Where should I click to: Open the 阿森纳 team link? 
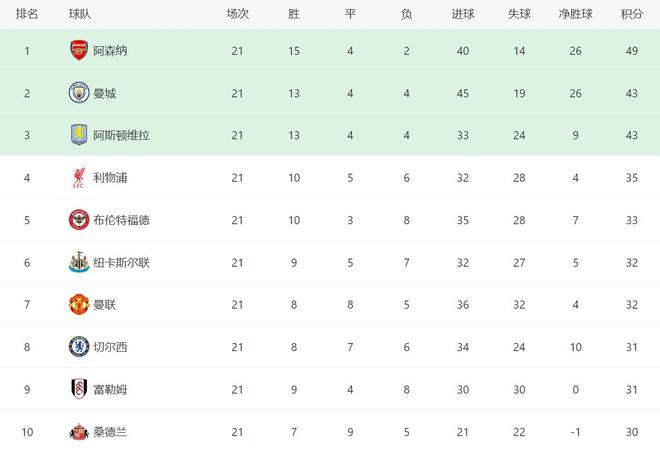tap(110, 50)
